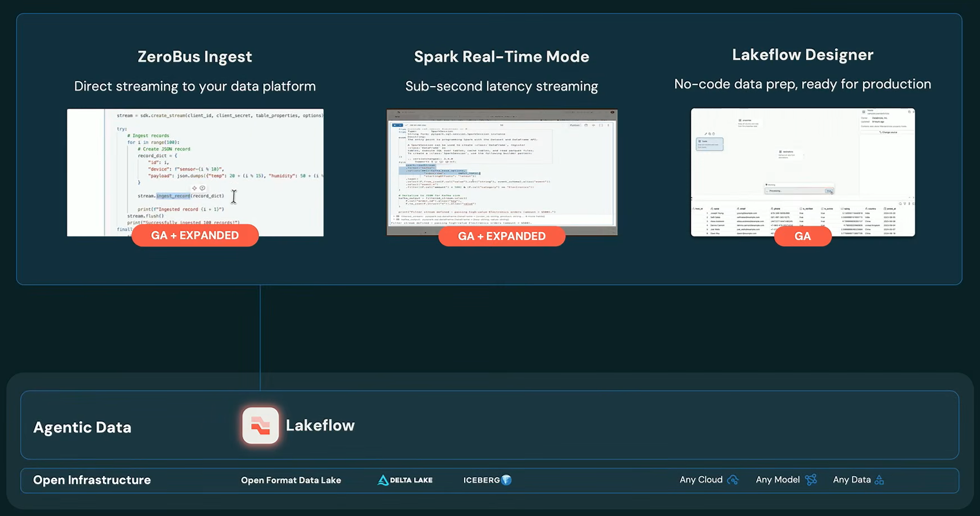Click the Open Format Data Lake text
Viewport: 980px width, 516px height.
[x=291, y=480]
